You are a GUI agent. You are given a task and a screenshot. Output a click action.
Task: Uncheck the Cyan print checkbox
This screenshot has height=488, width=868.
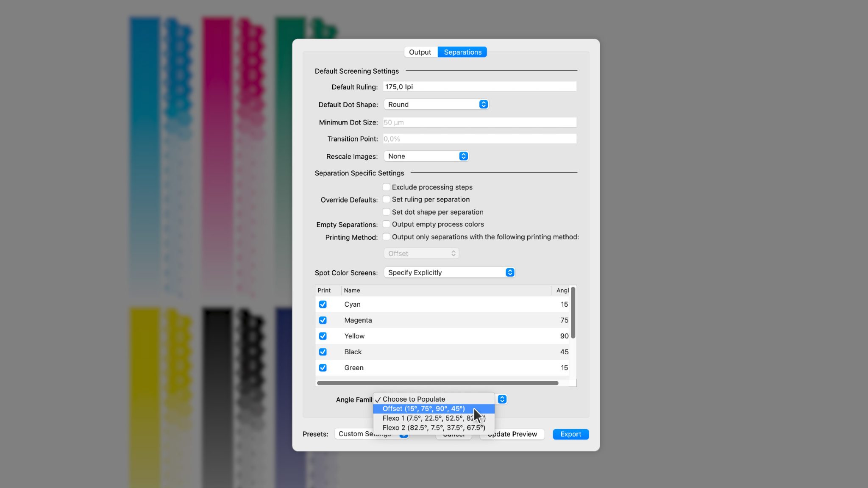coord(323,305)
